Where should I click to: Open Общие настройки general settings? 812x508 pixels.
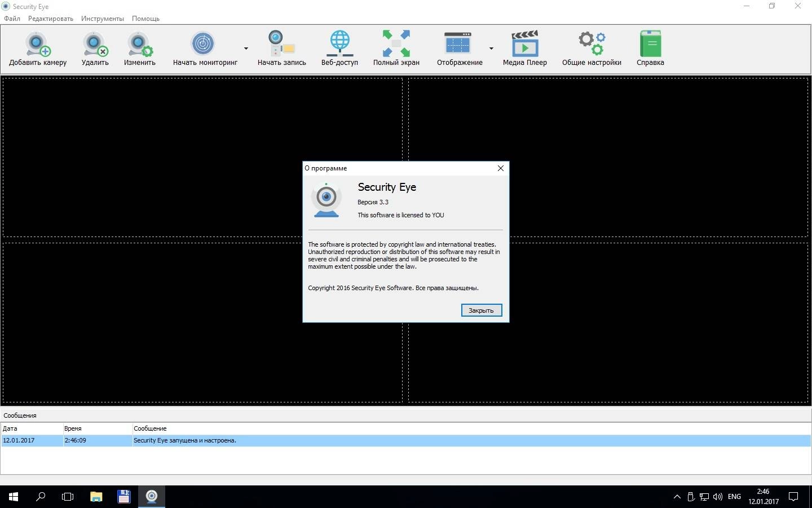tap(592, 44)
